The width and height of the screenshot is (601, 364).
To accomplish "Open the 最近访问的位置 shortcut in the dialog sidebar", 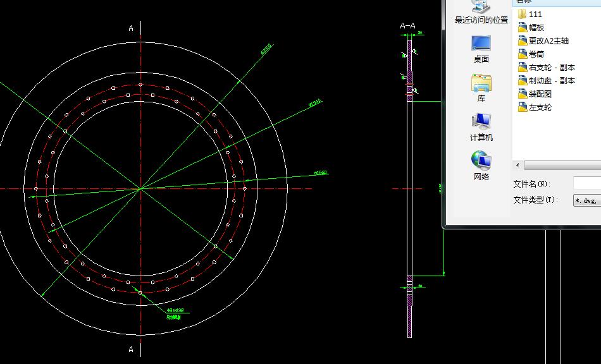I will click(x=481, y=12).
